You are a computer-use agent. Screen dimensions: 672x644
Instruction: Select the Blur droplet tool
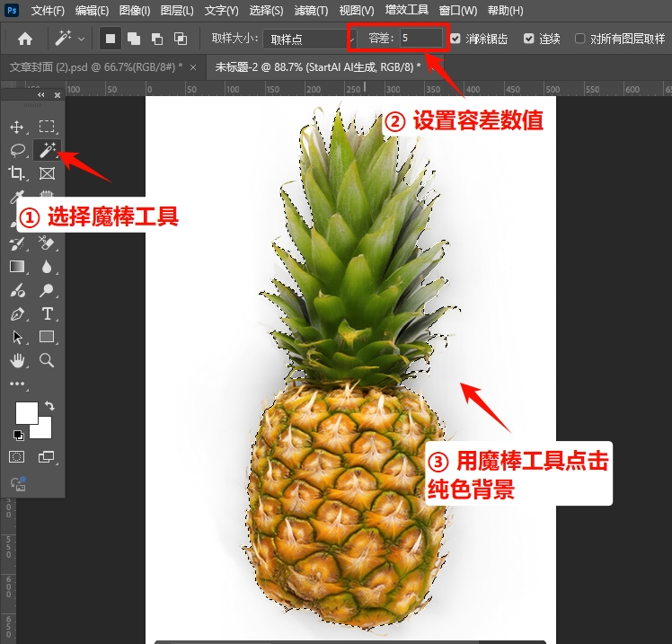point(47,267)
